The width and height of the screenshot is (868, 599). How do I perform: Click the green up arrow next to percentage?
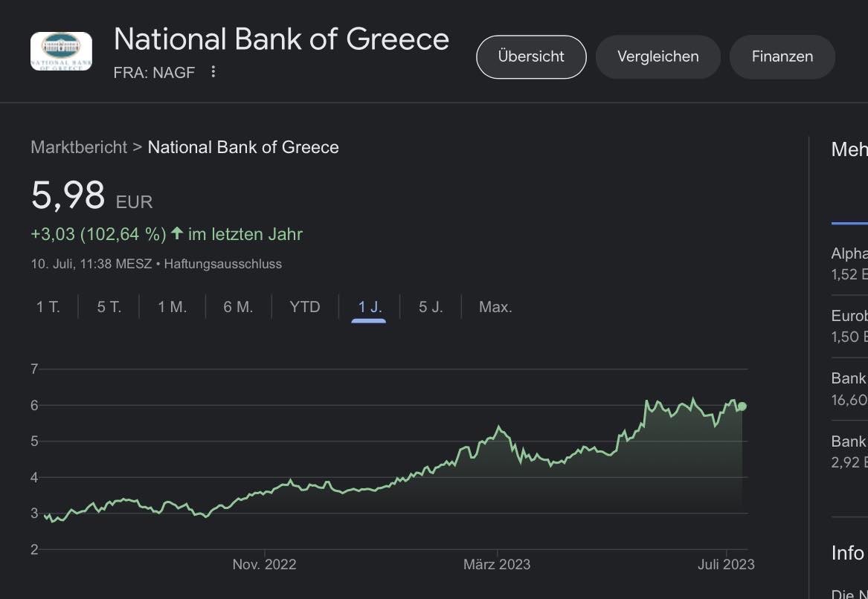177,233
